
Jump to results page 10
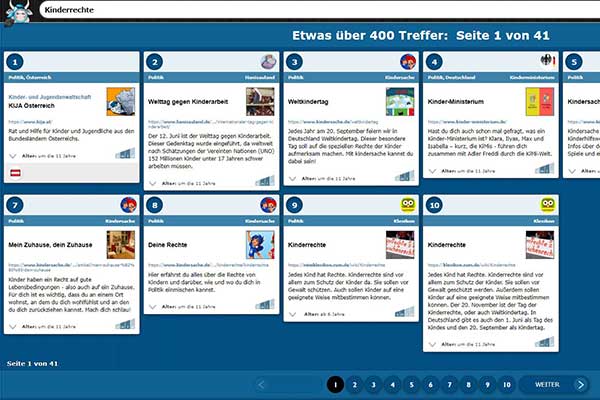coord(506,384)
